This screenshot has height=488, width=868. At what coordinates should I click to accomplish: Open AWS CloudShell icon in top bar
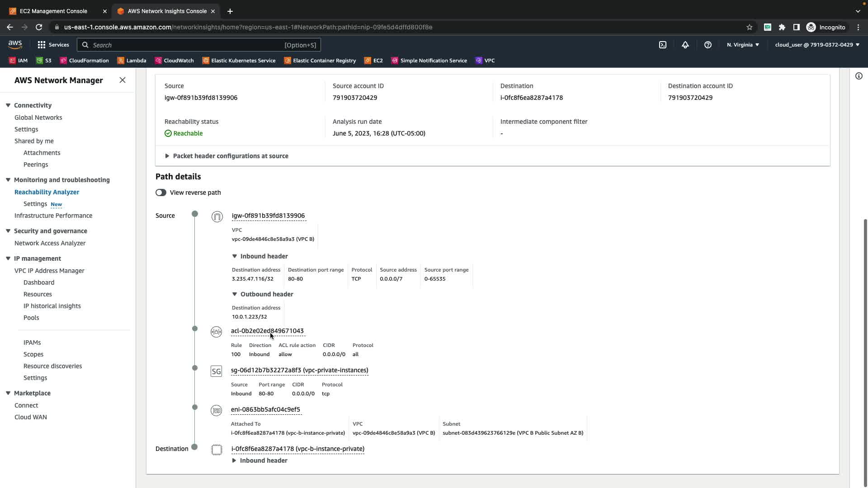(x=663, y=45)
